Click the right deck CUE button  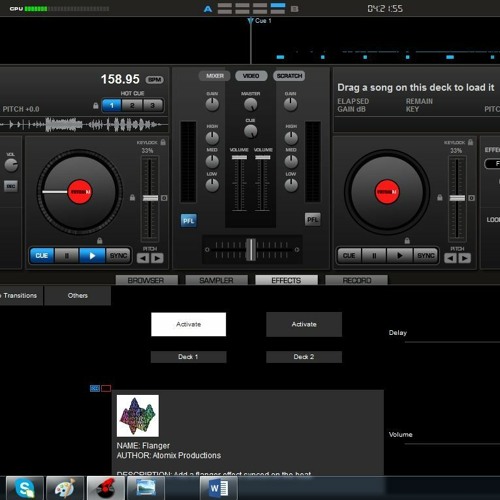(x=349, y=256)
